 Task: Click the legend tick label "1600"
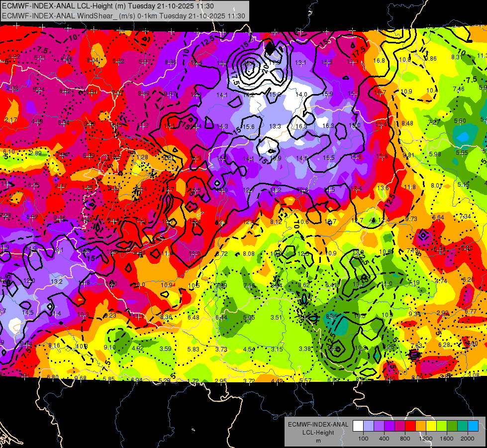tap(447, 439)
